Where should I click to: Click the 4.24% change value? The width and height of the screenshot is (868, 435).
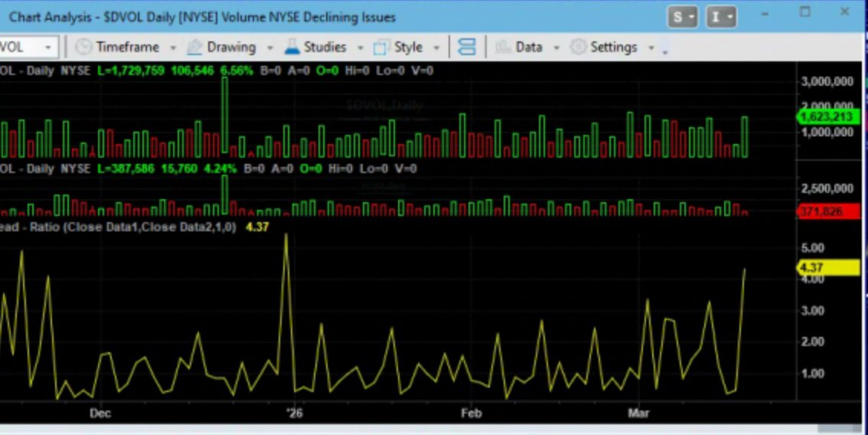[220, 168]
